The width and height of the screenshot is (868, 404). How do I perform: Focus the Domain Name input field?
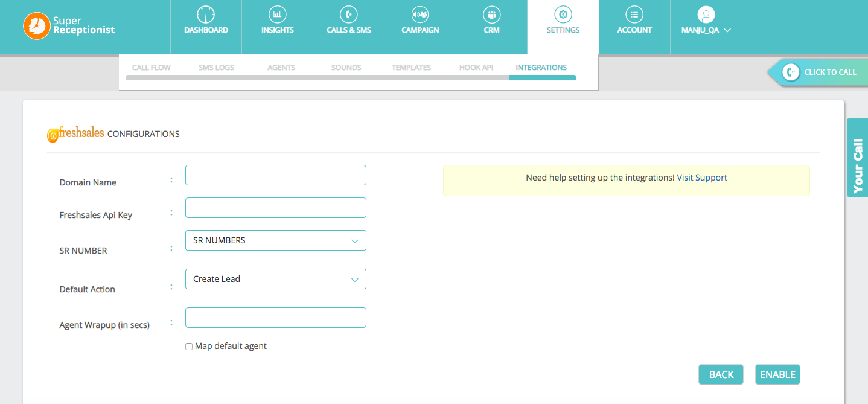click(x=276, y=175)
